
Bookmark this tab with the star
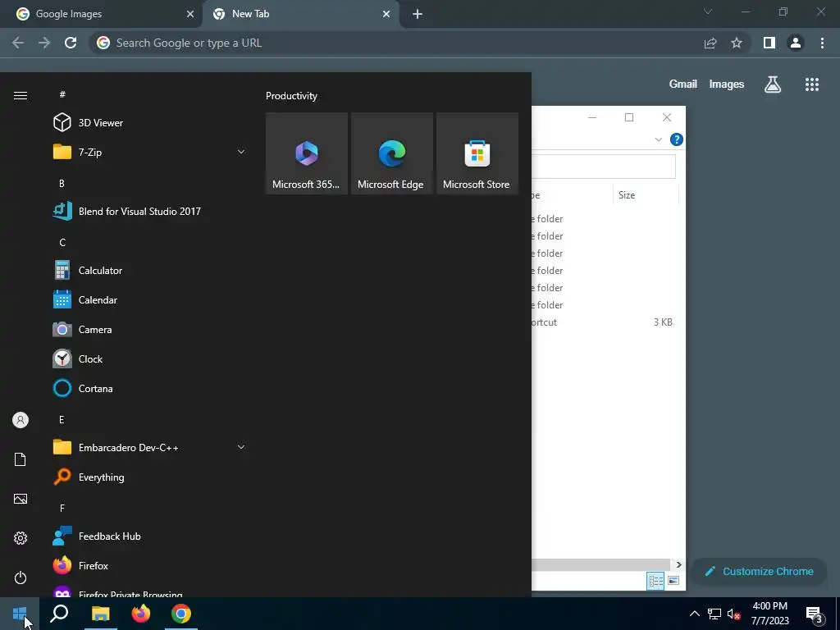pos(737,43)
